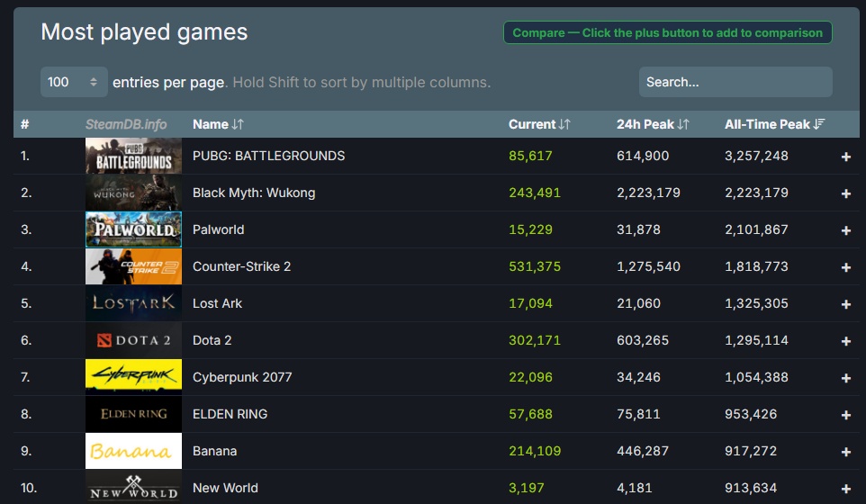866x504 pixels.
Task: Click the Compare button banner
Action: (x=667, y=33)
